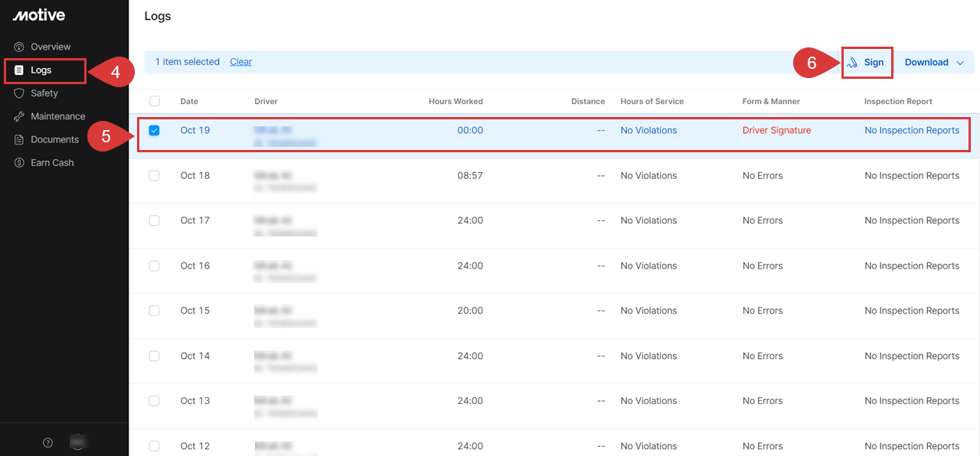Click the blurred user avatar in sidebar
This screenshot has height=456, width=980.
pos(77,441)
